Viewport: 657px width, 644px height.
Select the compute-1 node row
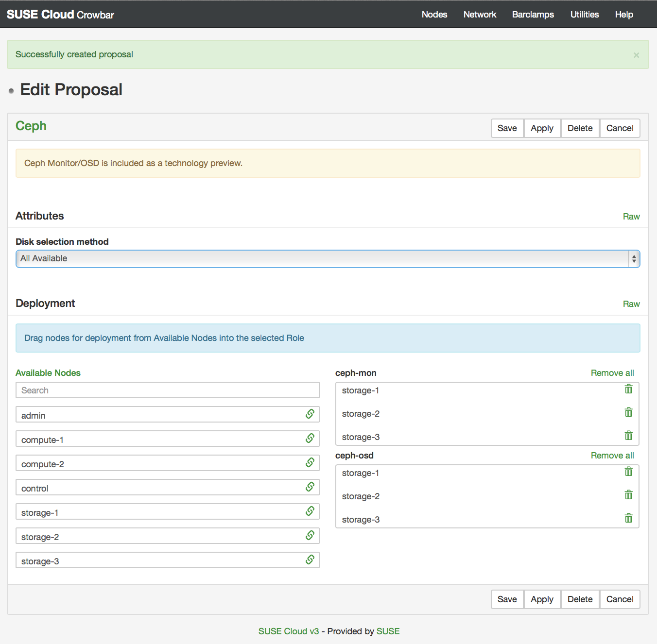[168, 439]
